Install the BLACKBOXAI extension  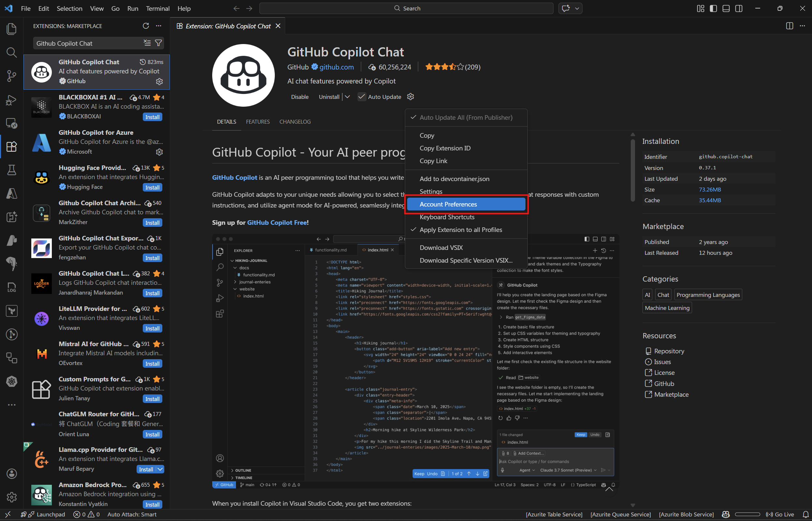[x=153, y=117]
